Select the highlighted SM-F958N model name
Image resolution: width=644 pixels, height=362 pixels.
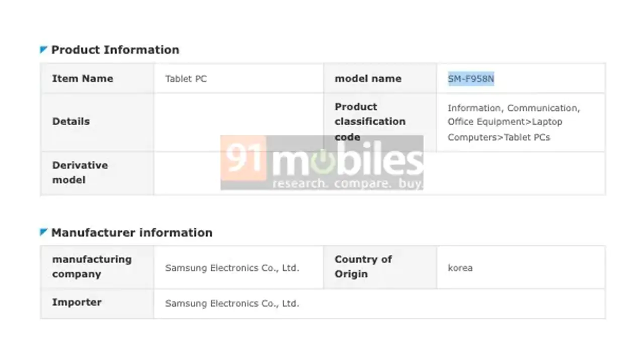tap(471, 79)
